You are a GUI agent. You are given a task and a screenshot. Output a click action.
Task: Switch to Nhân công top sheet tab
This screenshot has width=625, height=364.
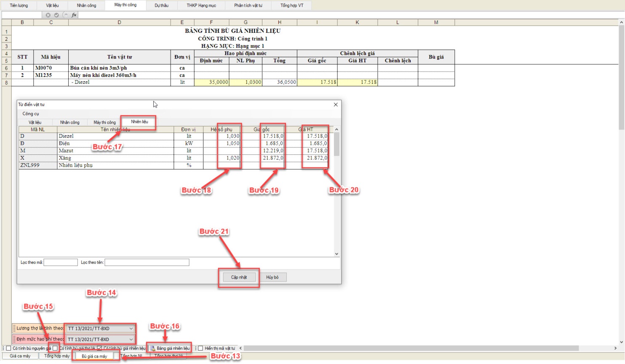(x=86, y=5)
